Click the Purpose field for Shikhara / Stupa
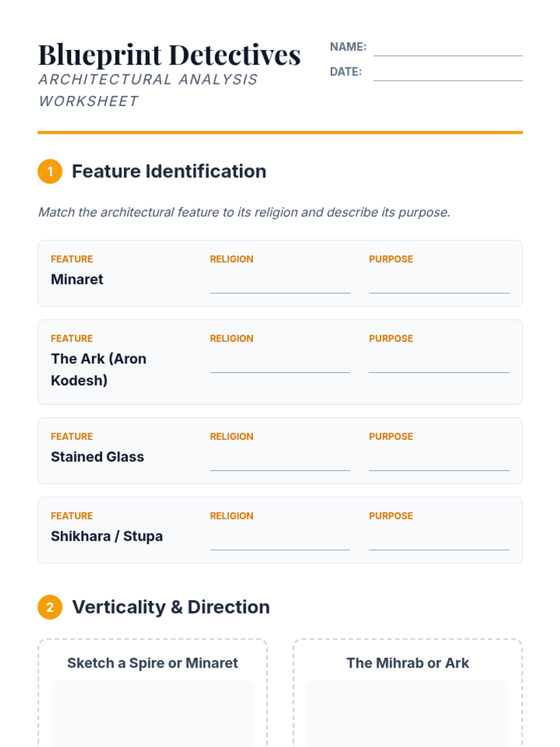This screenshot has width=560, height=747. [x=439, y=542]
